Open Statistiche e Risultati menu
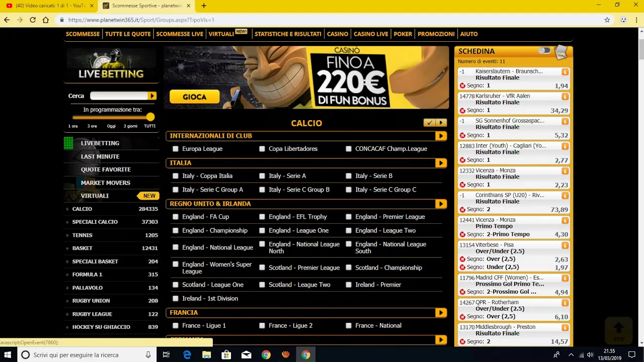 coord(288,34)
